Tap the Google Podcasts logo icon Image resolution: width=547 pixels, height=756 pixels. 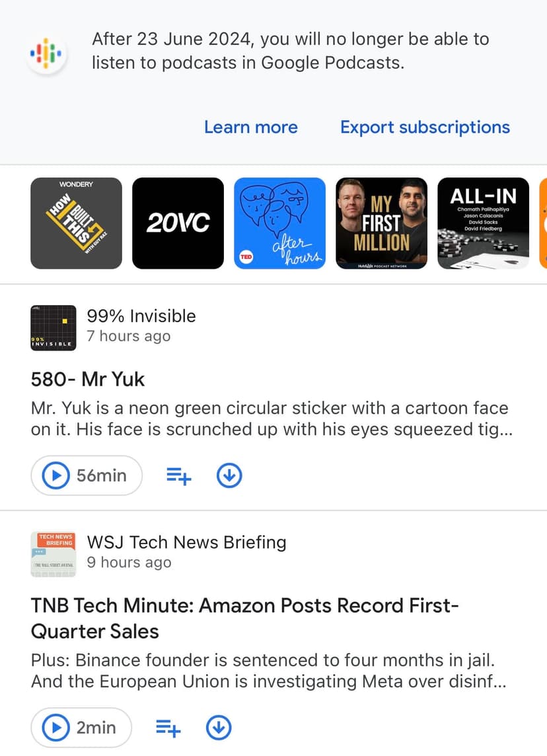[x=46, y=52]
